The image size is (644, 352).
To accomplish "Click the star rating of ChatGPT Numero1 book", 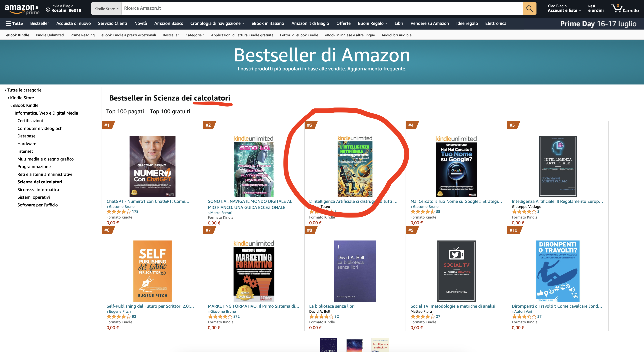I will pyautogui.click(x=118, y=211).
